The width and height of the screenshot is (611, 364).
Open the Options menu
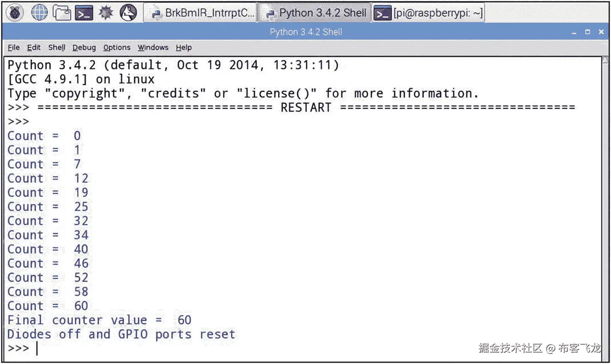pos(117,48)
